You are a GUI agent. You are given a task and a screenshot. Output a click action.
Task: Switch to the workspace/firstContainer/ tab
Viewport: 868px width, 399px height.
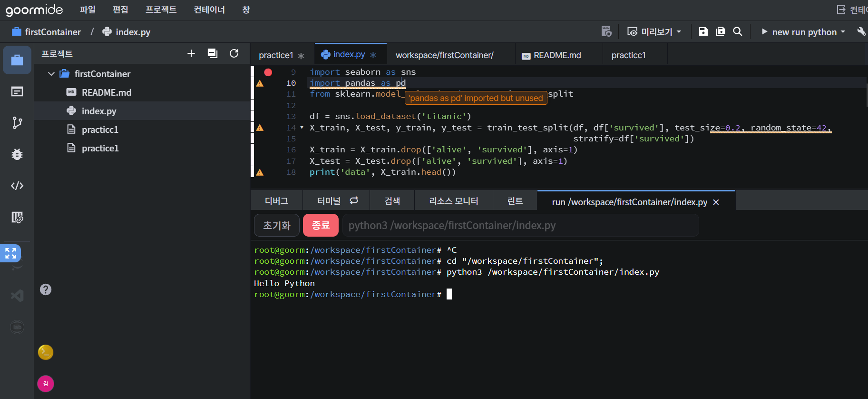click(451, 55)
